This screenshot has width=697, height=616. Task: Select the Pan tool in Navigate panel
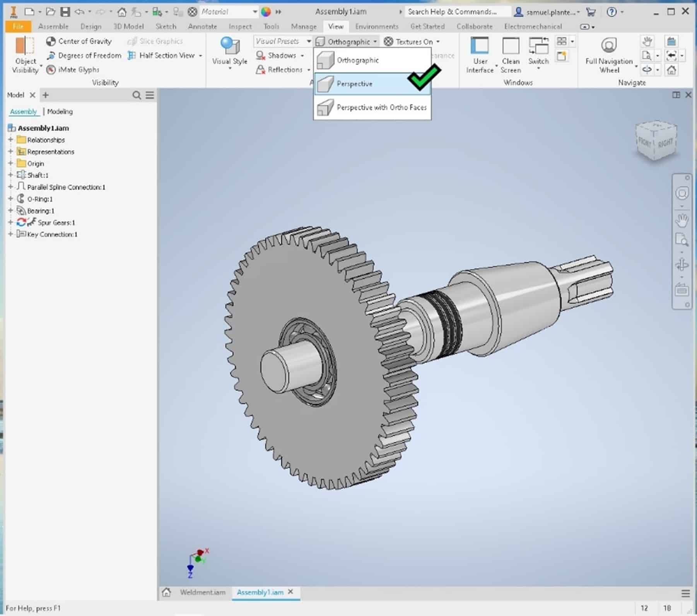tap(647, 41)
